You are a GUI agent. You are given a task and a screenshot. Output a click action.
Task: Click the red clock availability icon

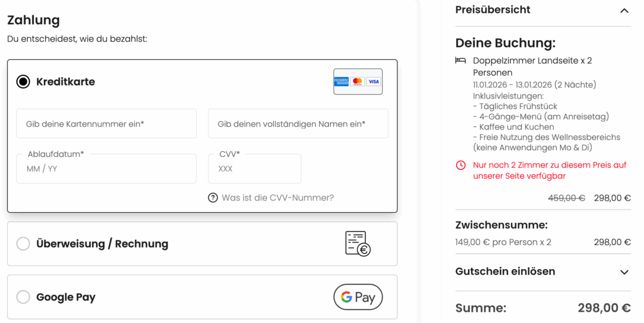point(461,165)
